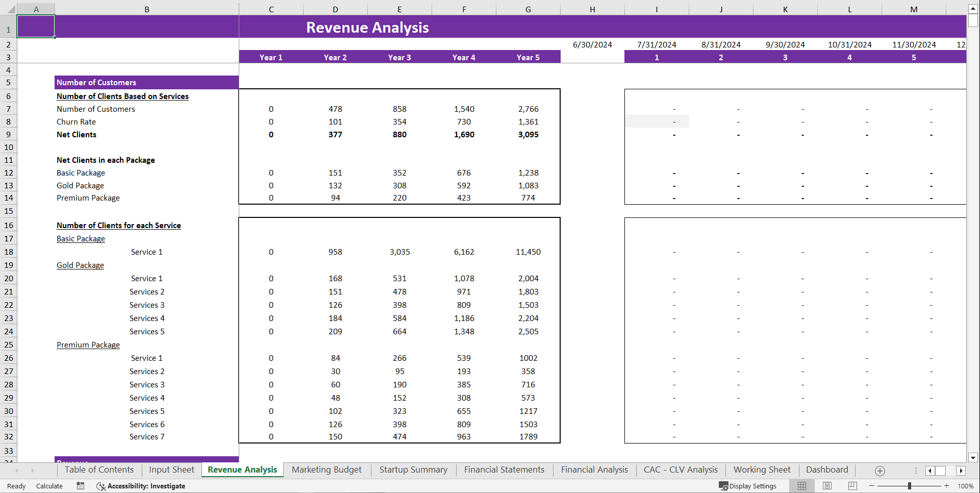The width and height of the screenshot is (980, 493).
Task: Open the Table of Contents sheet
Action: pyautogui.click(x=99, y=470)
